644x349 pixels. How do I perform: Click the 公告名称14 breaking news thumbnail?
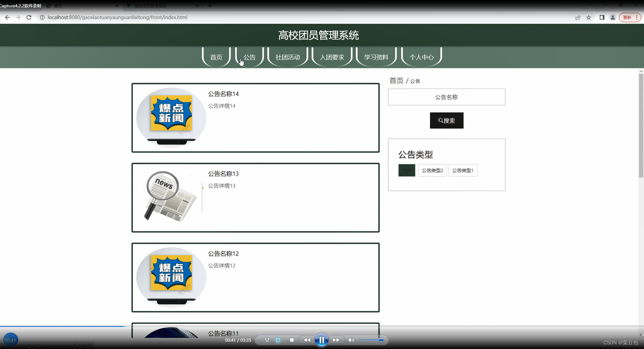pyautogui.click(x=171, y=117)
